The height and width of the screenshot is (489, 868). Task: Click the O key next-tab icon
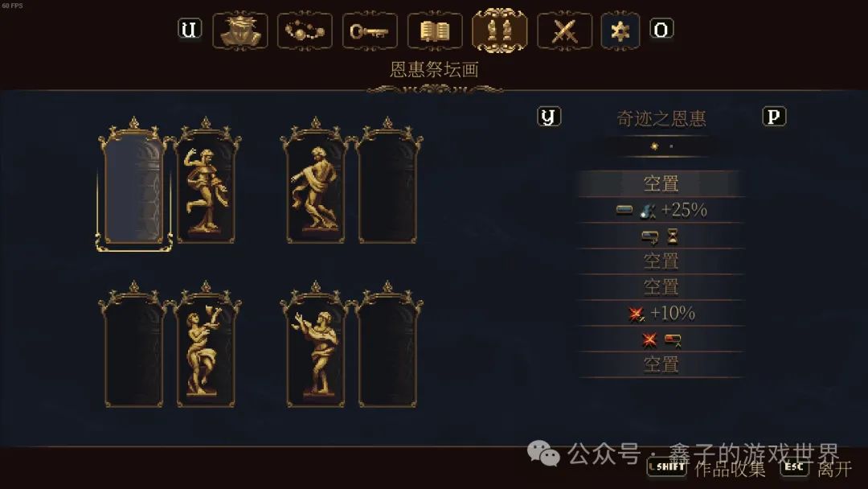pyautogui.click(x=661, y=29)
